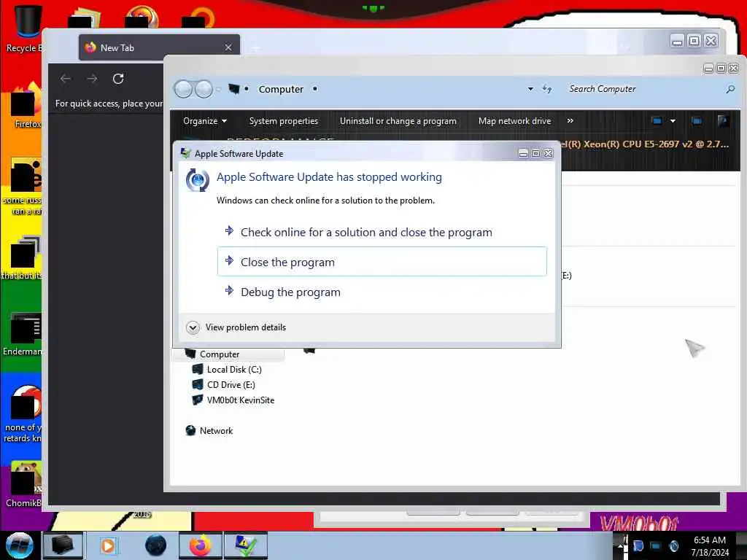Click the Explorer forward button
Image resolution: width=747 pixels, height=560 pixels.
point(204,89)
